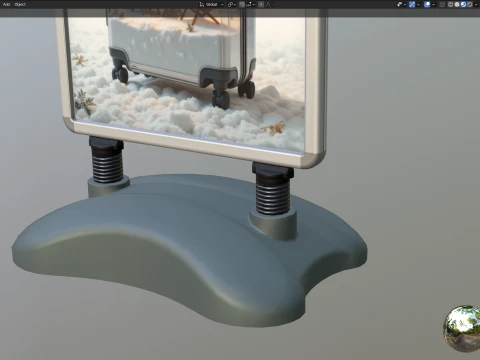Viewport: 480px width, 360px height.
Task: Toggle proportional editing button
Action: click(261, 4)
